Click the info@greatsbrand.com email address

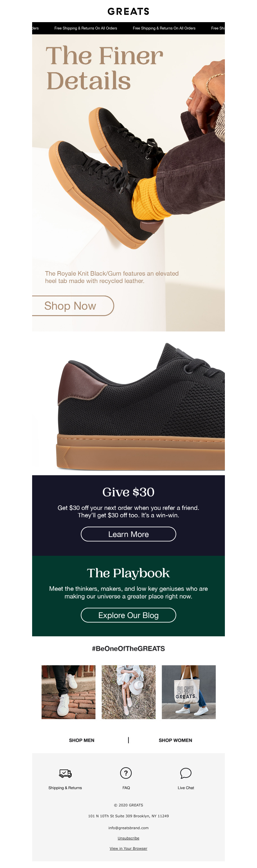click(128, 828)
